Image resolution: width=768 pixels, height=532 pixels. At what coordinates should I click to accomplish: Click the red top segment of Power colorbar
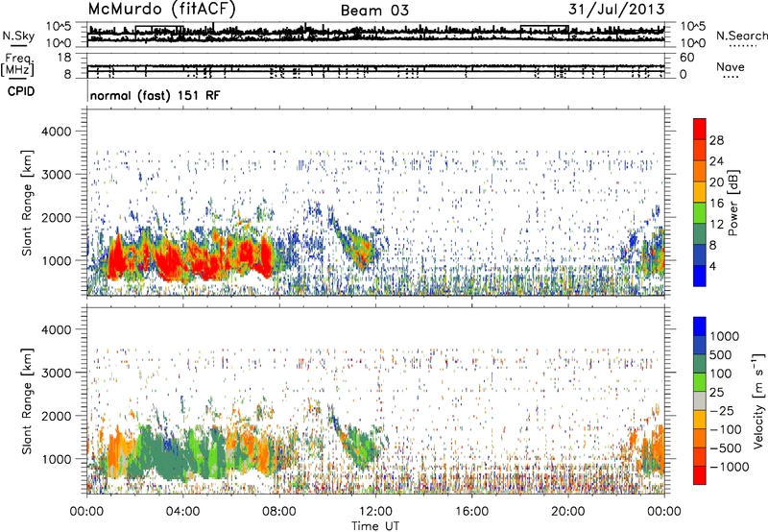click(x=700, y=129)
